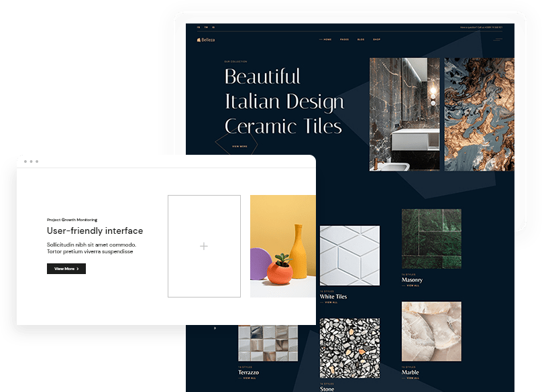The image size is (542, 392).
Task: Click the orange vase product image
Action: 282,246
